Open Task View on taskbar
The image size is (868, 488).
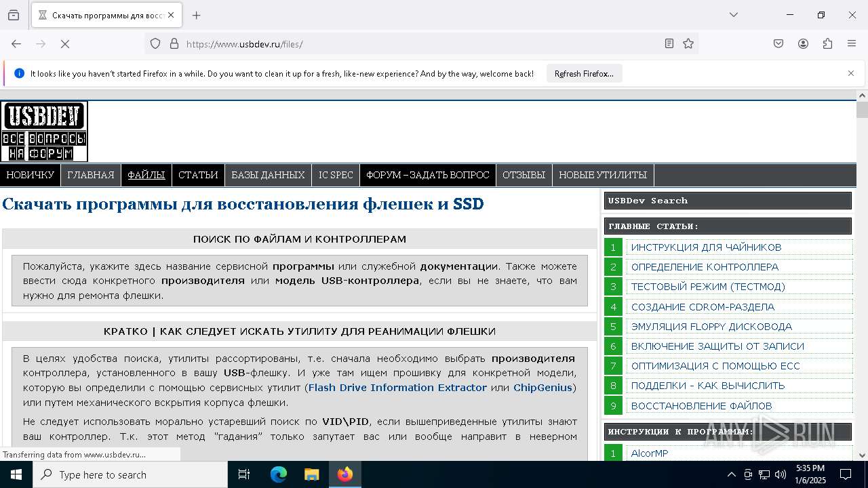(x=244, y=474)
